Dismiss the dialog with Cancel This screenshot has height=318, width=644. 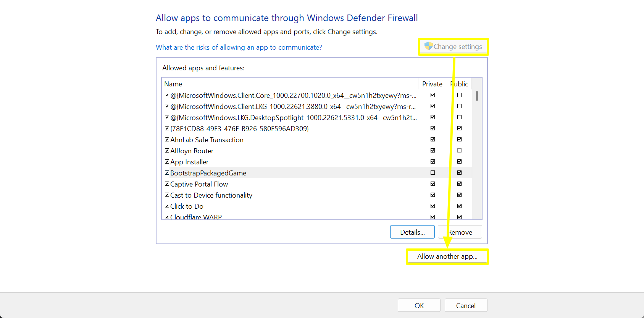[466, 305]
